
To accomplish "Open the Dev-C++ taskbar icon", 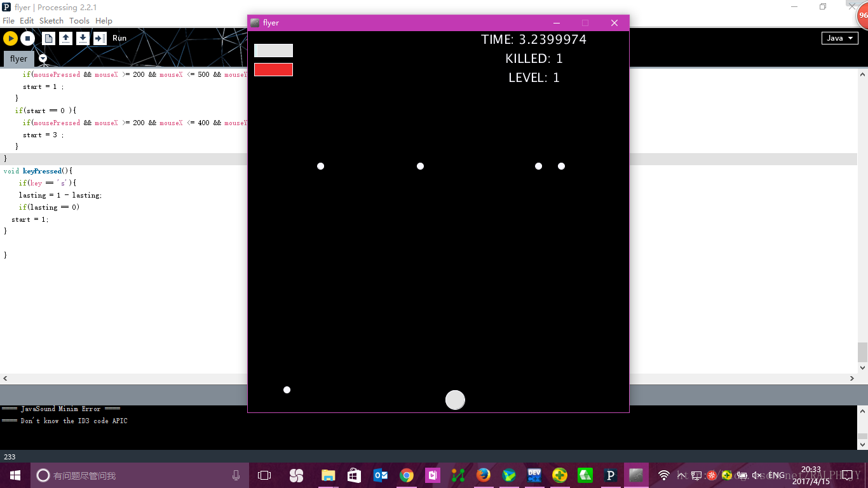I will (534, 475).
